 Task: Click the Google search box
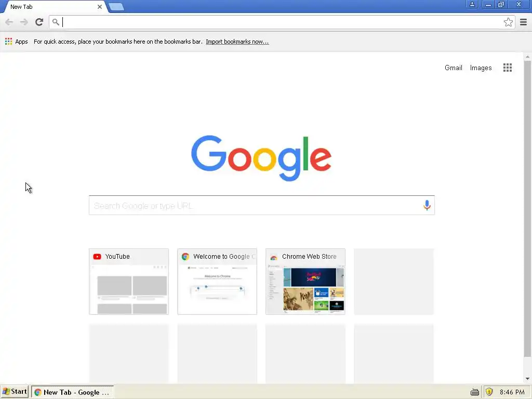coord(262,205)
